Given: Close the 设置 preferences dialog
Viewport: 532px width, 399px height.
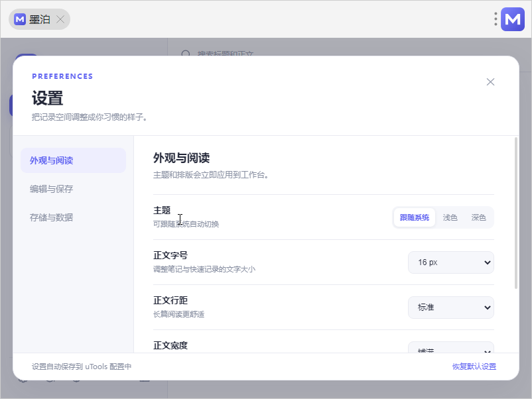Looking at the screenshot, I should tap(490, 82).
